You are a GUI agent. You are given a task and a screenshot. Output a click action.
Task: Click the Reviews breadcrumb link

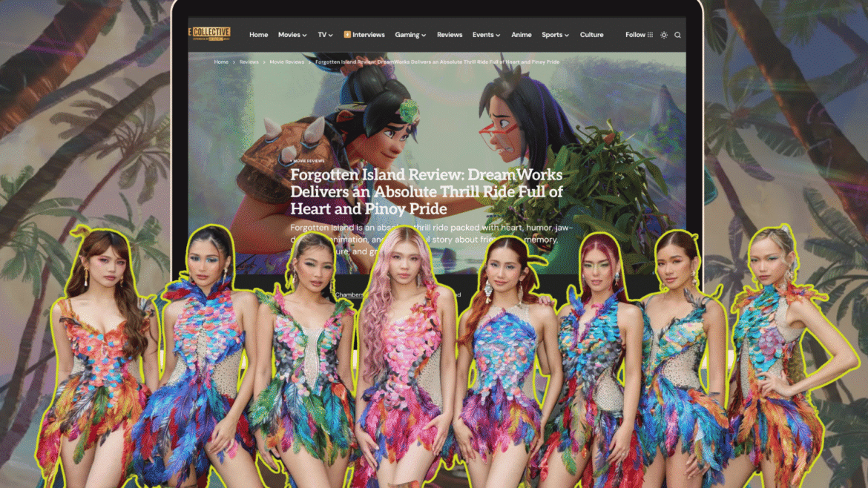(x=249, y=62)
